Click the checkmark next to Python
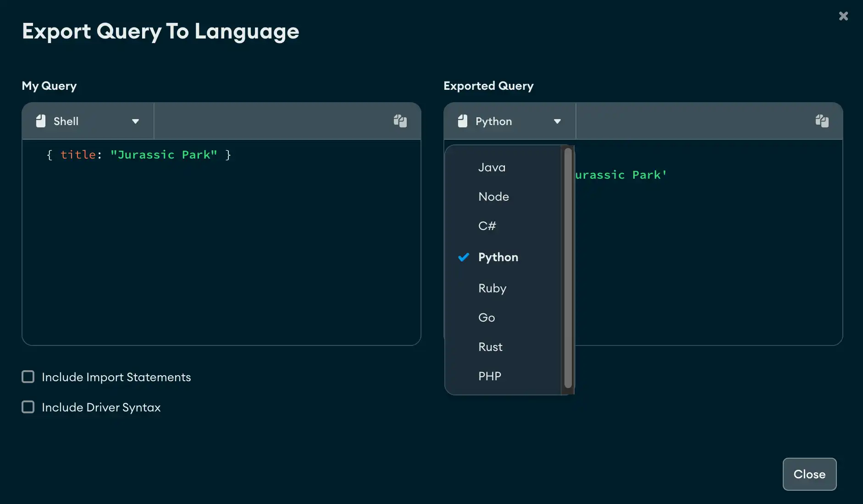This screenshot has height=504, width=863. tap(464, 257)
